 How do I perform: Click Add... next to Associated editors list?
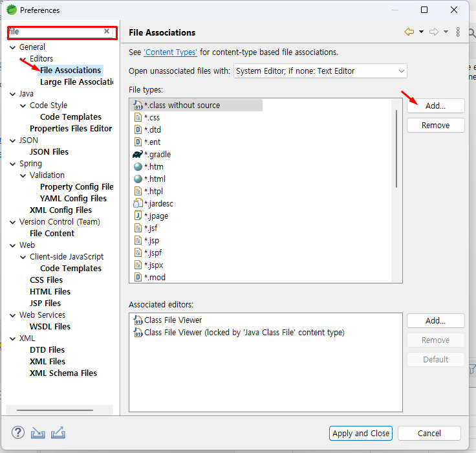[x=436, y=320]
